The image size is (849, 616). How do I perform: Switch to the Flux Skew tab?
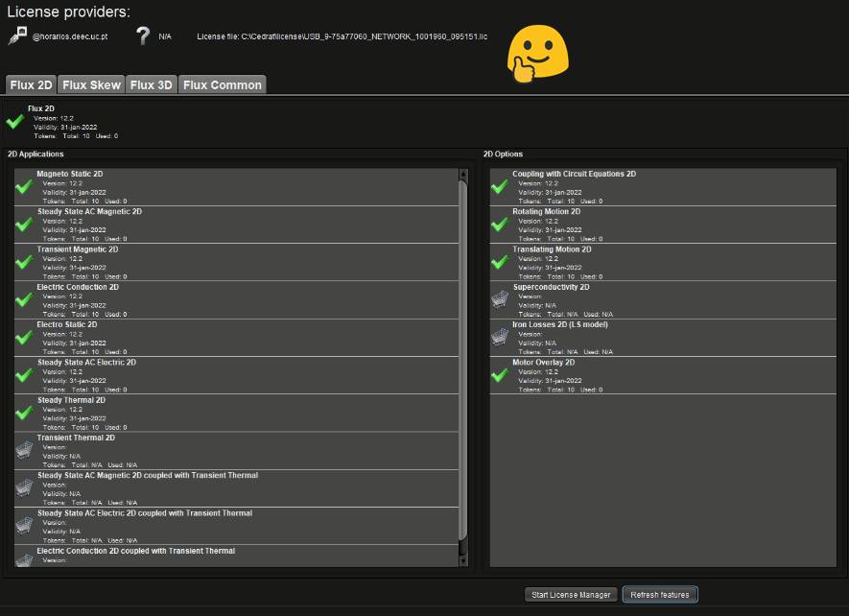click(x=91, y=85)
